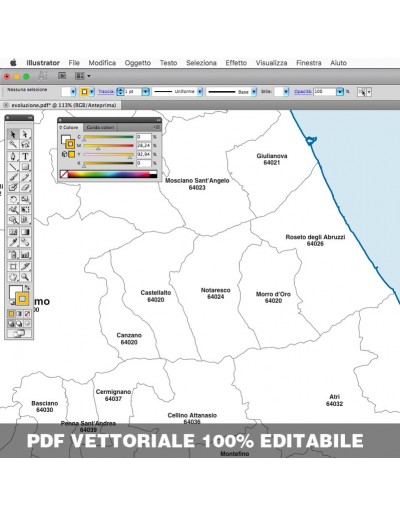This screenshot has width=400, height=517.
Task: Enable Draw Normal mode
Action: 11,323
